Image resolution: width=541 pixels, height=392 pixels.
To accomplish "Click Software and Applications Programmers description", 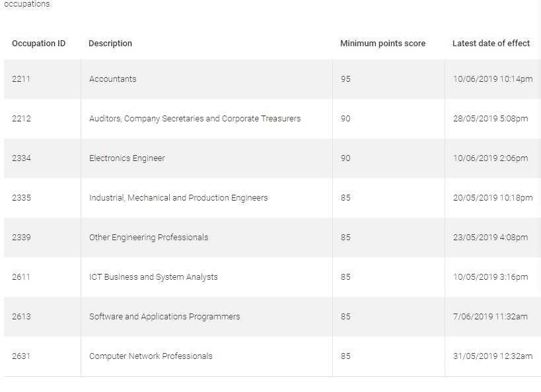I will [164, 317].
